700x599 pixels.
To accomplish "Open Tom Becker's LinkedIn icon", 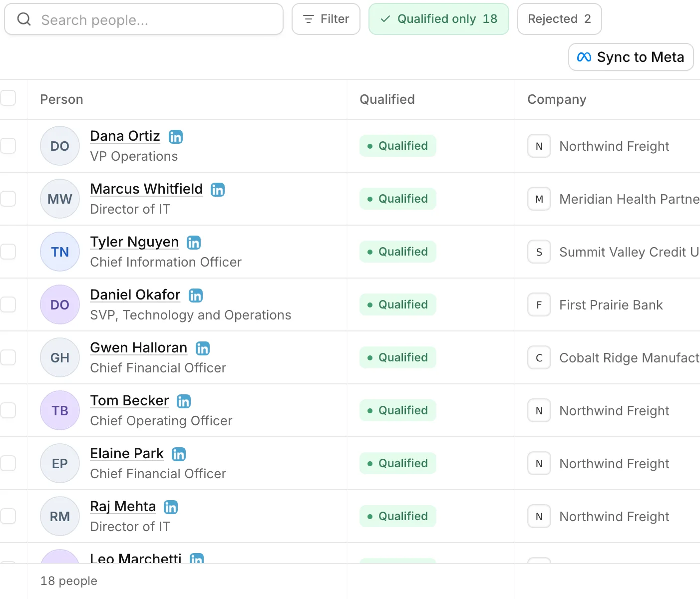I will (x=184, y=401).
